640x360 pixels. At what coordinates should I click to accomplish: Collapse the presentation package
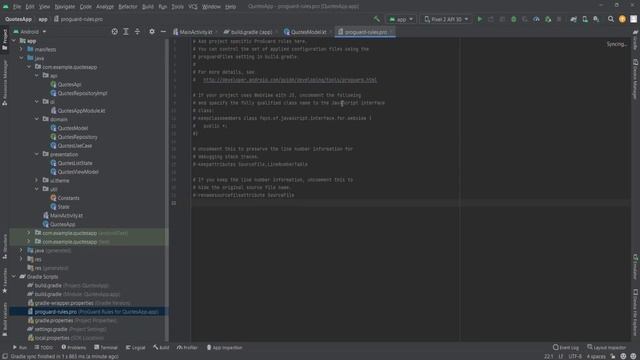click(x=37, y=154)
